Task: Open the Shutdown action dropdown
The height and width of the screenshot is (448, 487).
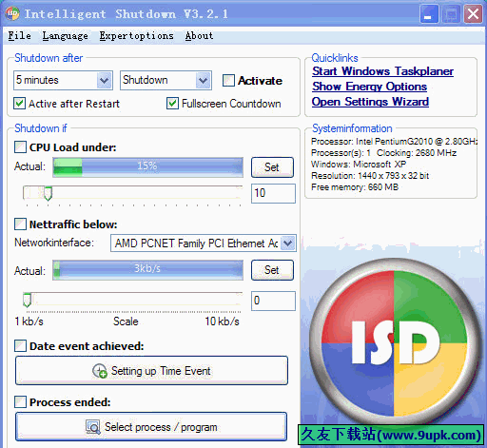Action: click(204, 80)
